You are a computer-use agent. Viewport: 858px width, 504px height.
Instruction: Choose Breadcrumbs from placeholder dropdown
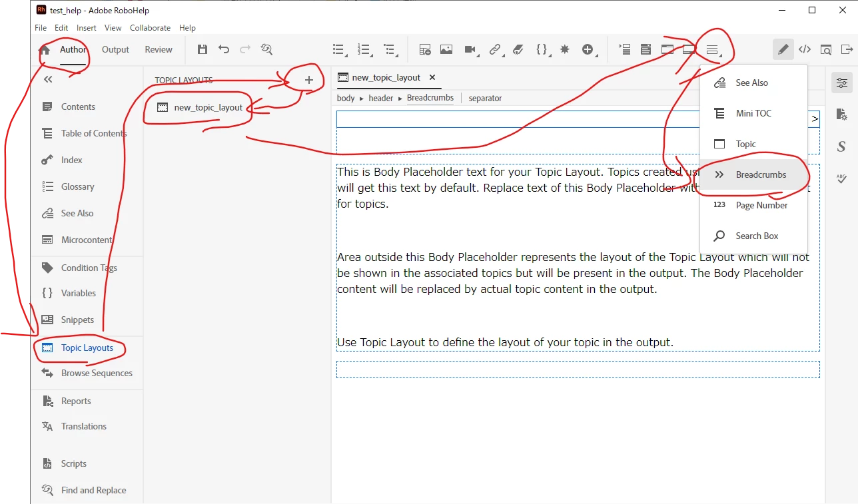(753, 174)
